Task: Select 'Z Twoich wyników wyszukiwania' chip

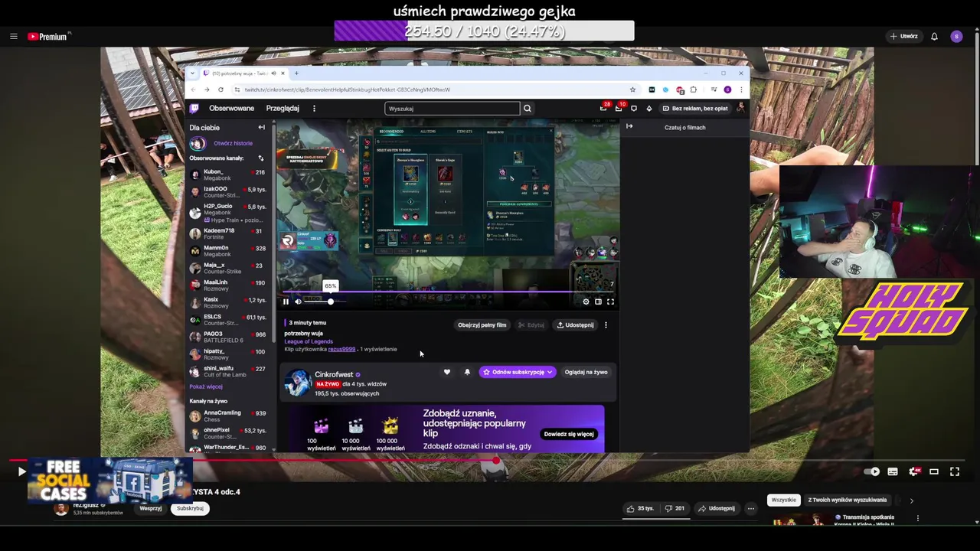Action: point(848,500)
